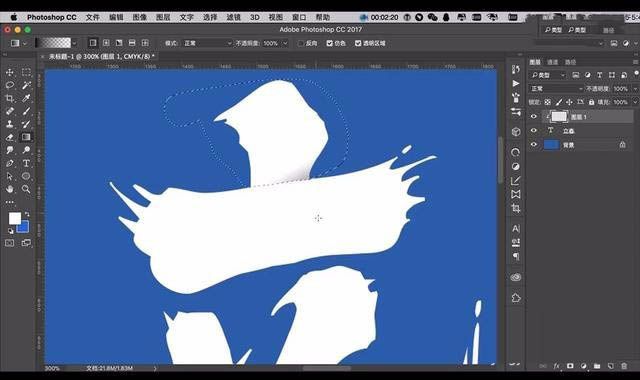The image size is (640, 380).
Task: Select the Rectangular Marquee tool
Action: (26, 72)
